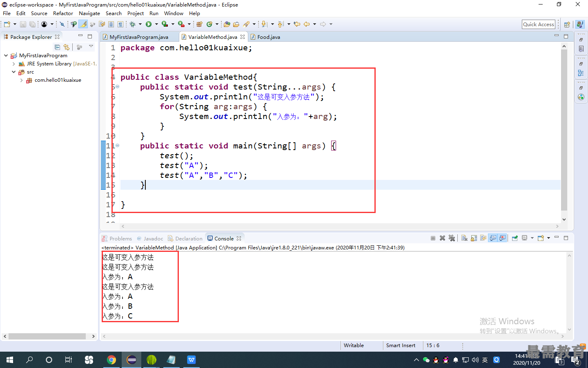This screenshot has width=588, height=368.
Task: Go to Next Annotation icon
Action: pos(264,24)
